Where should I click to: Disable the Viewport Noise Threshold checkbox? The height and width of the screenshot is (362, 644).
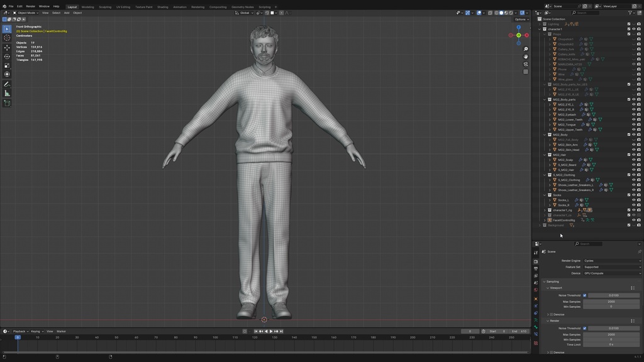pos(584,295)
